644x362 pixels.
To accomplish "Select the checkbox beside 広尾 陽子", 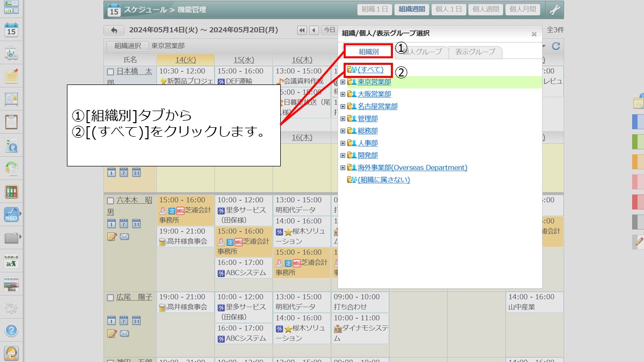I will [110, 298].
